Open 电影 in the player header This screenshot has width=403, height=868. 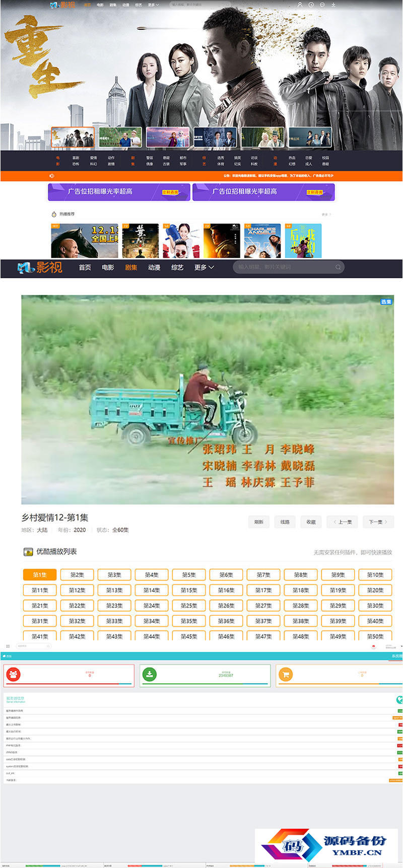(108, 267)
